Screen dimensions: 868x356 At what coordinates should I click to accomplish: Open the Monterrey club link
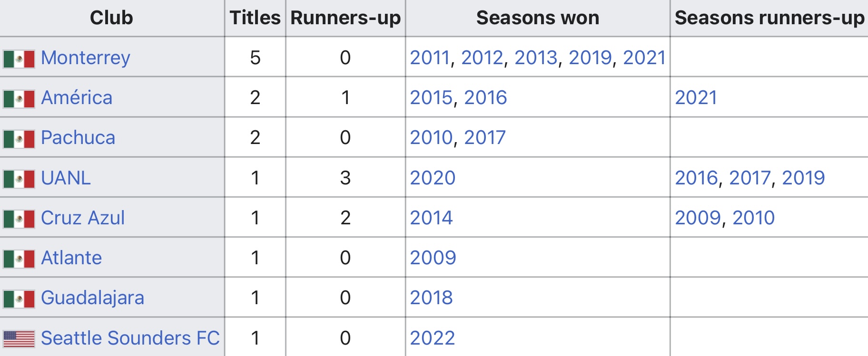pyautogui.click(x=86, y=58)
